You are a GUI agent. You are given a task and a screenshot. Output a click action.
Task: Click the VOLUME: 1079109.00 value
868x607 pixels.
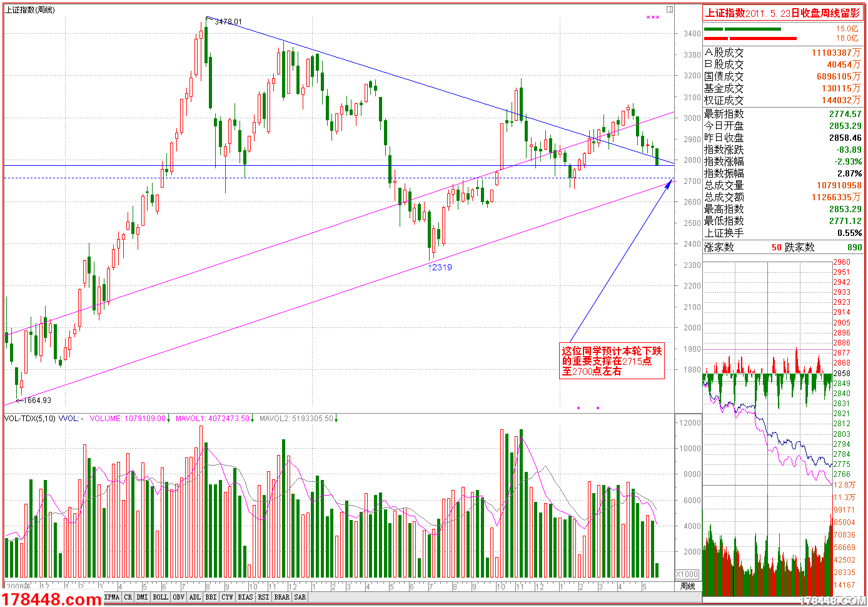(128, 419)
